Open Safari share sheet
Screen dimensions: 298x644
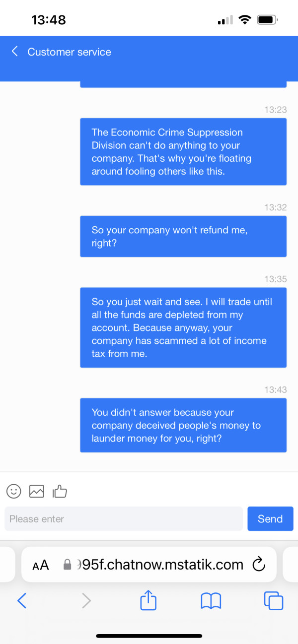(149, 601)
